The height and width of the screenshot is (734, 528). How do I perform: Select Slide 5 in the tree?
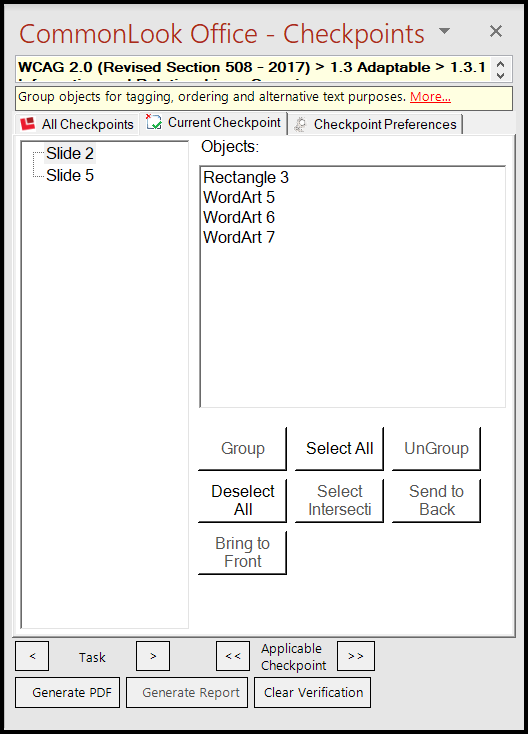click(70, 175)
